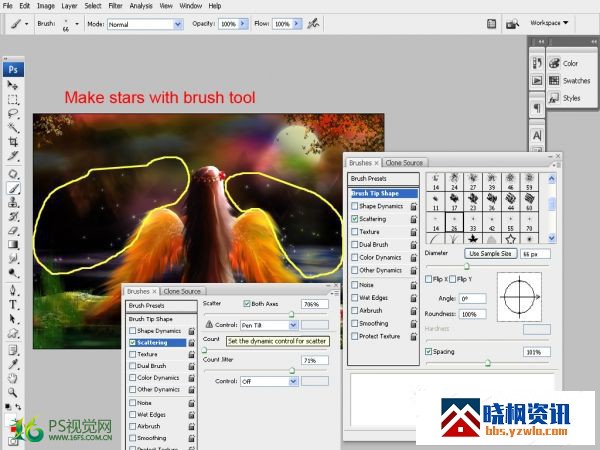Open Brush Presets in lower Brushes panel
The width and height of the screenshot is (600, 450).
[161, 306]
